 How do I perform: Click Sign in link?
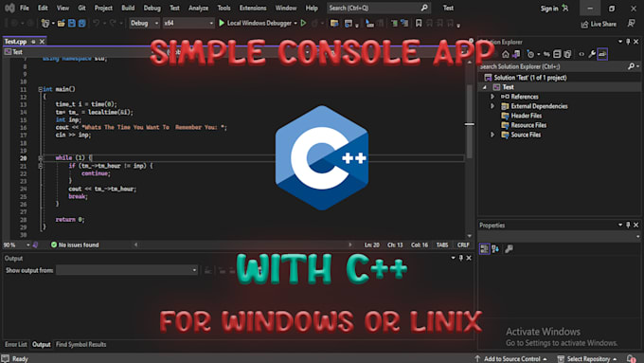549,9
